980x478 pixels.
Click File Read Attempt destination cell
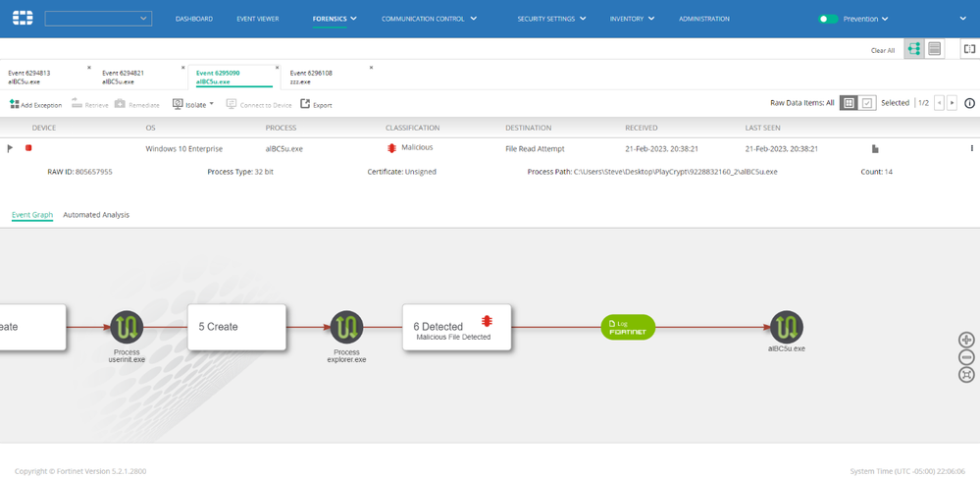tap(535, 149)
